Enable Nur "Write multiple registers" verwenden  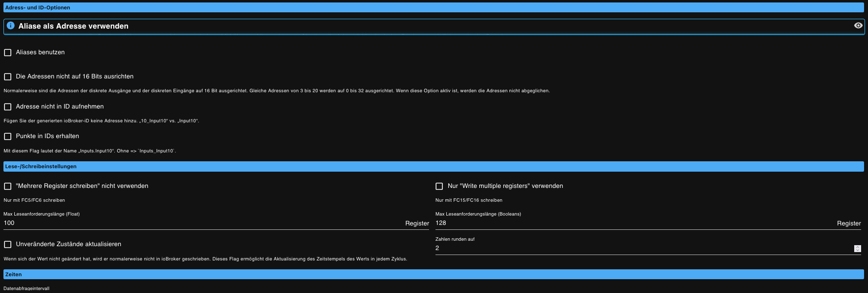(x=439, y=186)
